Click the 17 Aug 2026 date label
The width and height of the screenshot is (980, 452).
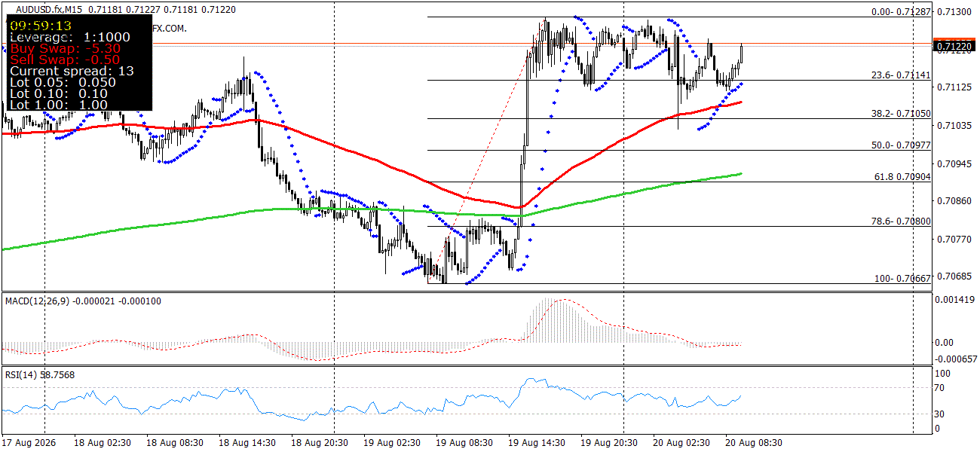29,442
